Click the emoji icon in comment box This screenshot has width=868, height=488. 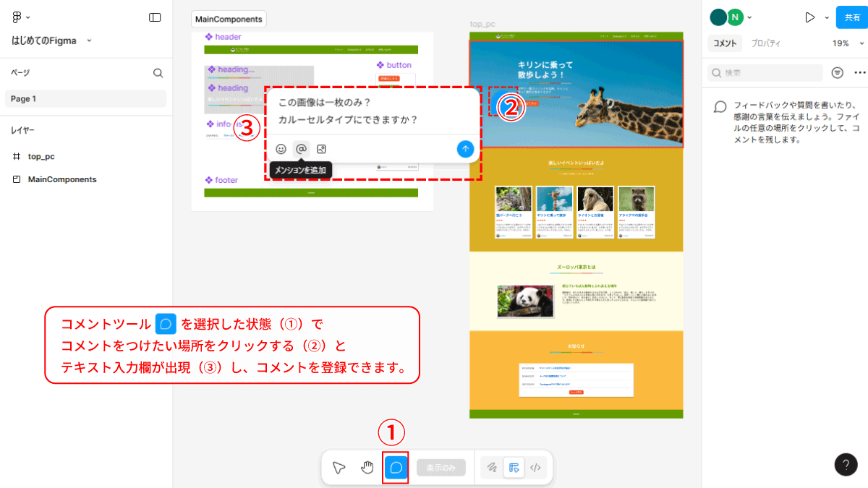(281, 149)
